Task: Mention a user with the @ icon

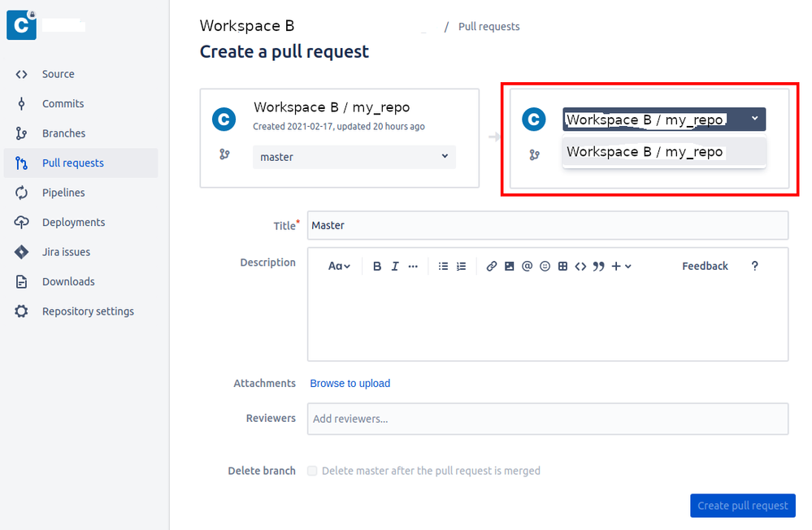Action: [528, 267]
